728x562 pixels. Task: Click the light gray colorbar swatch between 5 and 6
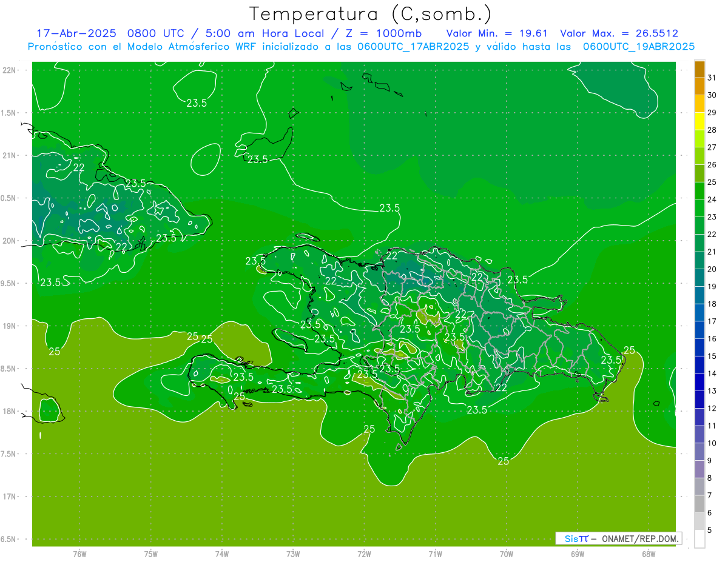click(x=699, y=521)
